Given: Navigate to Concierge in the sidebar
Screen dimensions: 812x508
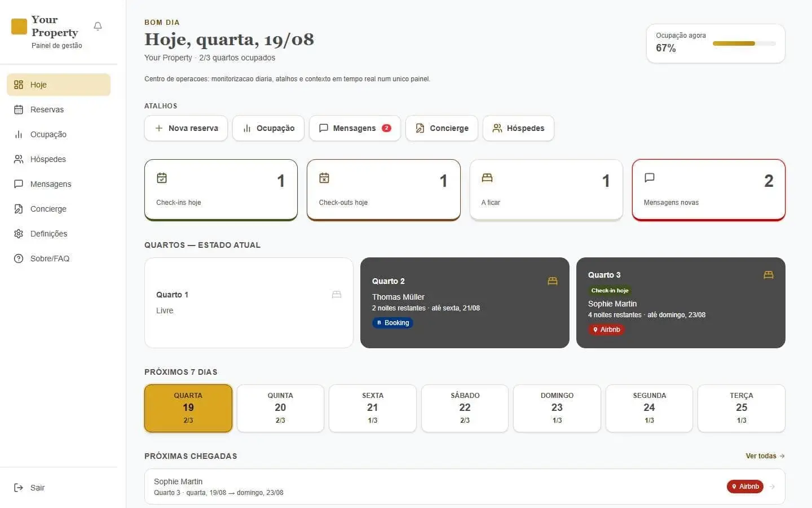Looking at the screenshot, I should click(x=59, y=209).
